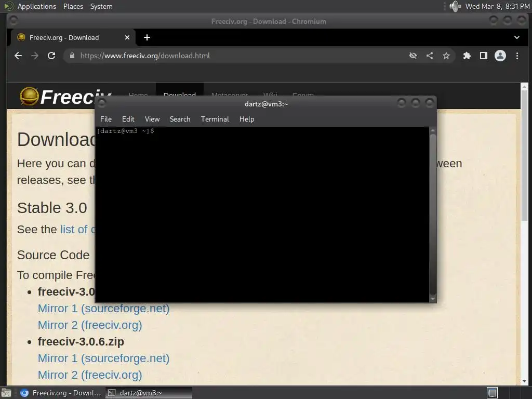This screenshot has height=399, width=532.
Task: Open terminal Help menu
Action: (x=247, y=119)
